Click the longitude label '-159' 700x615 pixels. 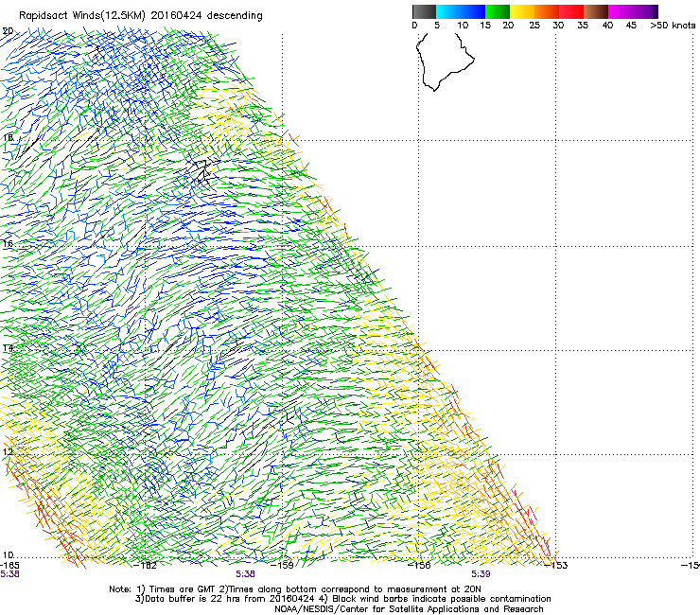pos(283,566)
